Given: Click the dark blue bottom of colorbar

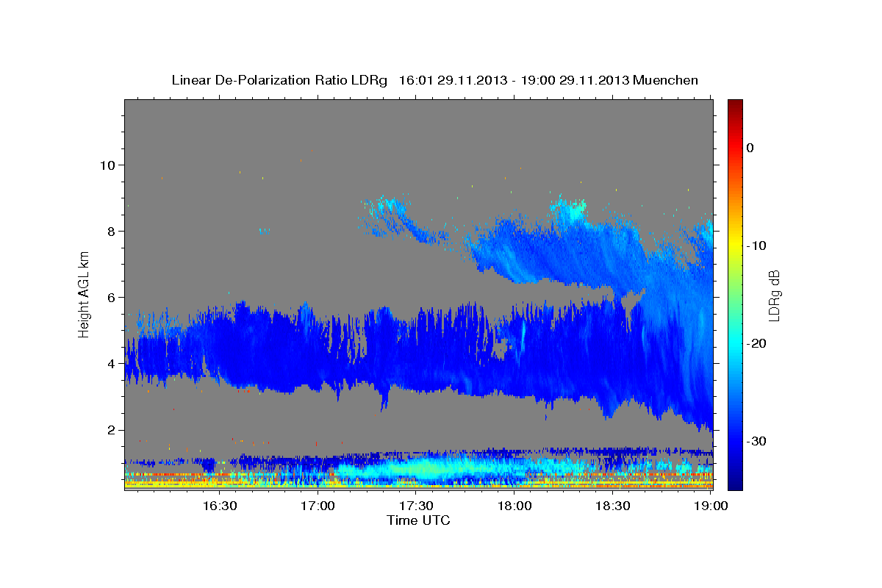Looking at the screenshot, I should click(x=735, y=481).
